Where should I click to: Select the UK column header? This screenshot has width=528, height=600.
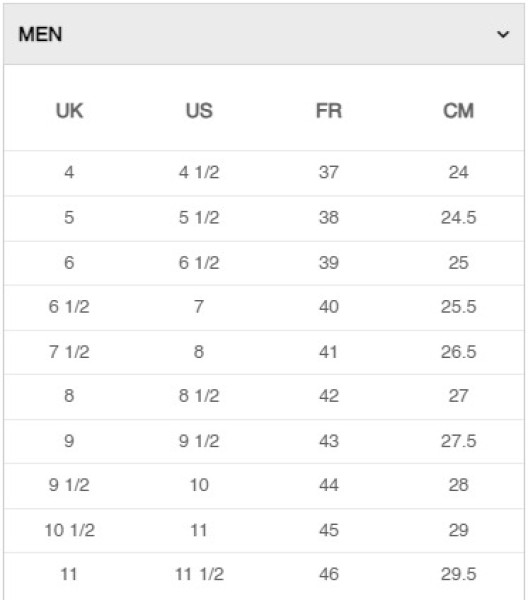(69, 111)
